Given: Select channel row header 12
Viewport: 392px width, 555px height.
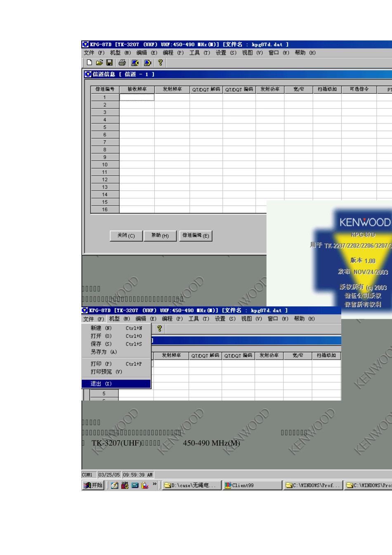Looking at the screenshot, I should (x=105, y=180).
